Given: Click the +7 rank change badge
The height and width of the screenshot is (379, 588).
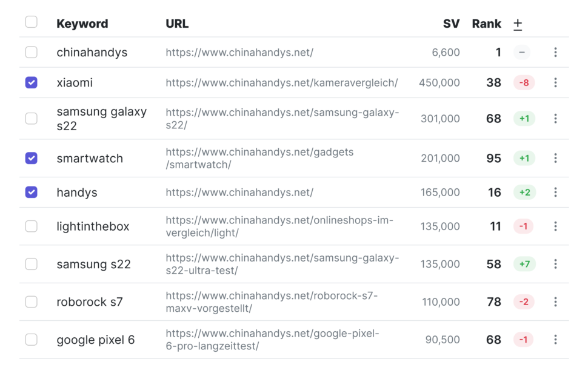Looking at the screenshot, I should (x=524, y=264).
